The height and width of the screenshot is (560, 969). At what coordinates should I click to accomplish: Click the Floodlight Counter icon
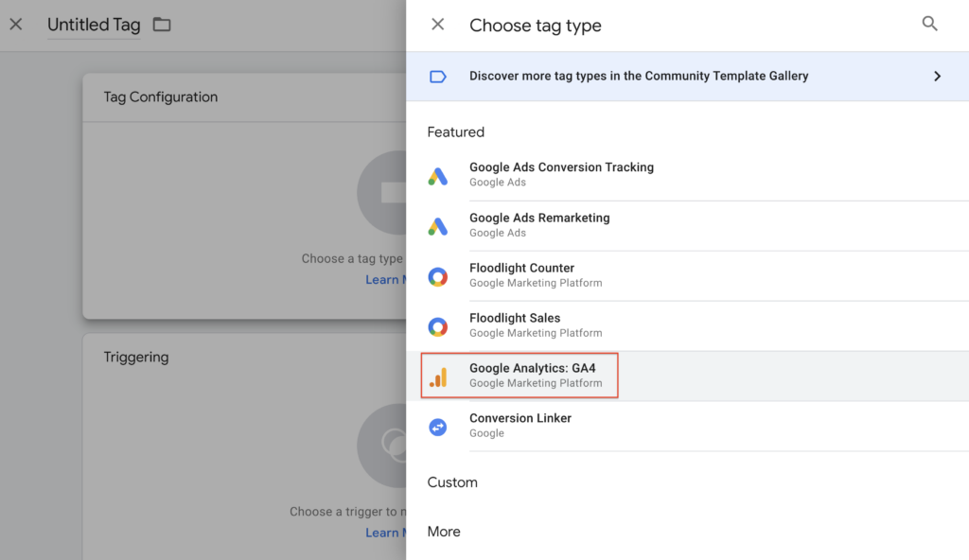coord(437,276)
